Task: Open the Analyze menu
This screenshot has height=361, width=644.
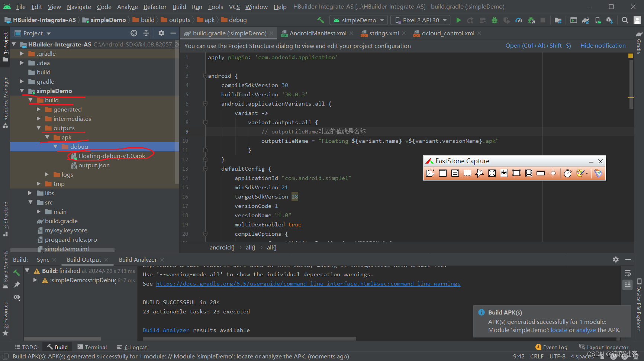Action: pyautogui.click(x=128, y=7)
